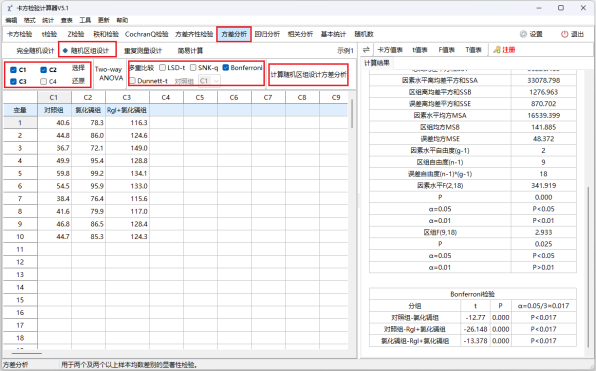Uncheck the C3 column checkbox
This screenshot has width=596, height=371.
click(x=13, y=81)
